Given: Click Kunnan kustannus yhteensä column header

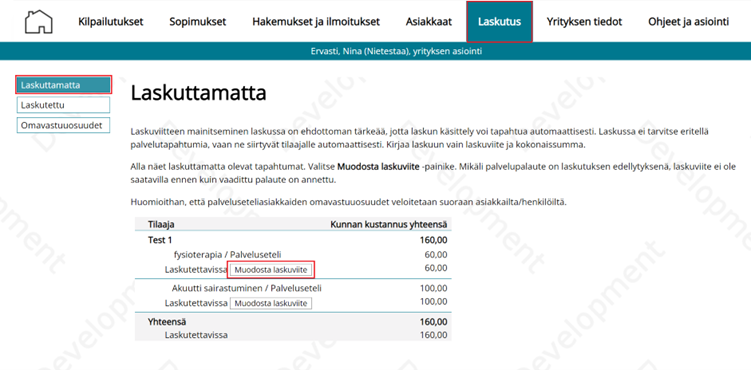Looking at the screenshot, I should (x=389, y=224).
